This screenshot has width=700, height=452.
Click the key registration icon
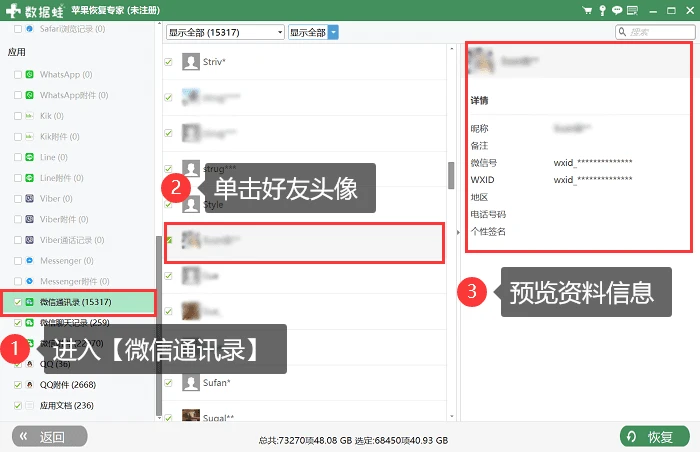click(x=602, y=10)
